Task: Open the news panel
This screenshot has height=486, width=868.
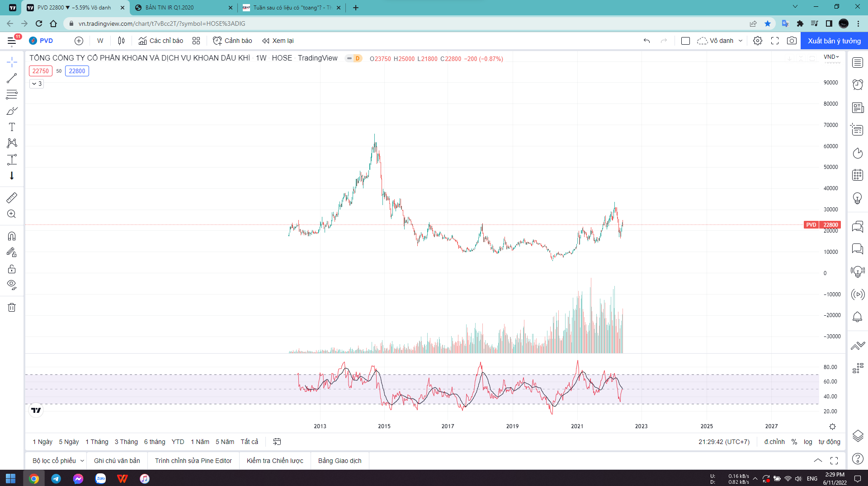Action: coord(858,108)
